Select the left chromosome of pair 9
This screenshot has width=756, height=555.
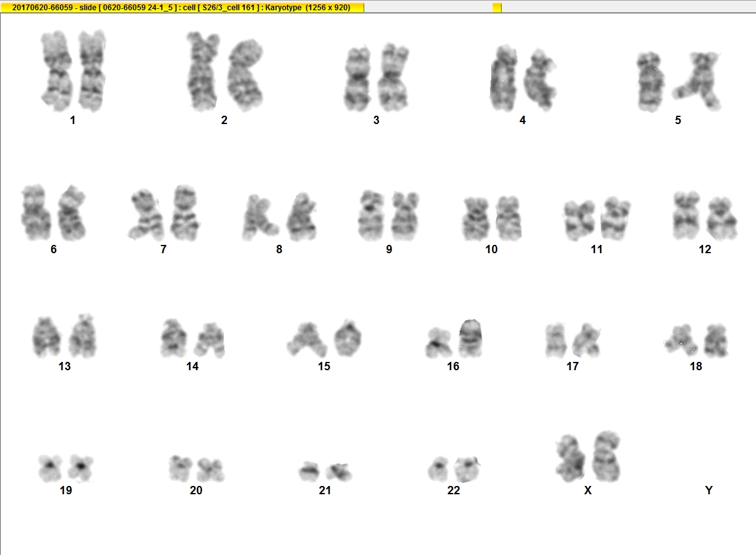pyautogui.click(x=371, y=215)
